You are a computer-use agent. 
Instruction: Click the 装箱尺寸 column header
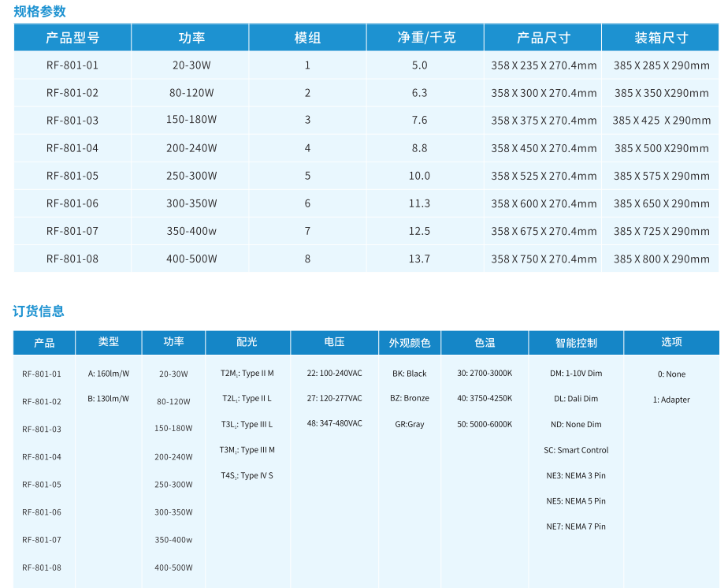click(x=661, y=38)
